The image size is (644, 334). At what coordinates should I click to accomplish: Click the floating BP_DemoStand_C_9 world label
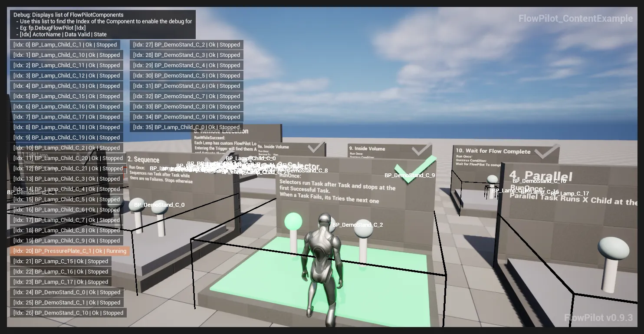pyautogui.click(x=410, y=175)
